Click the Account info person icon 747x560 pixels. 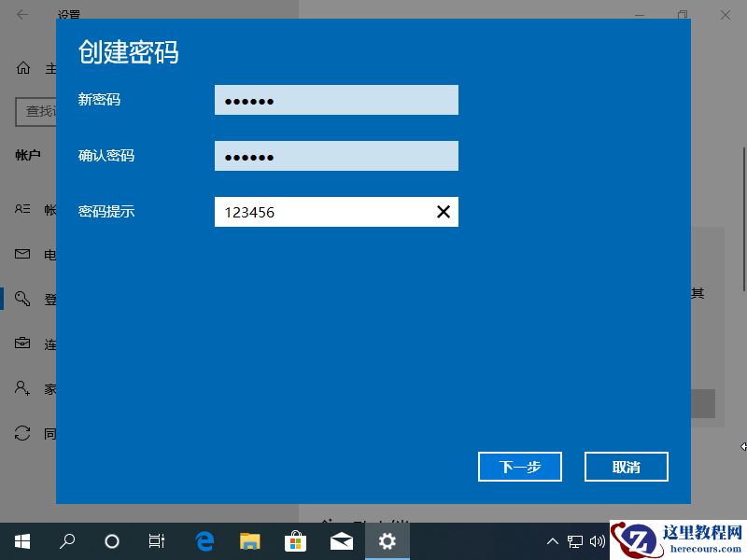click(x=23, y=208)
